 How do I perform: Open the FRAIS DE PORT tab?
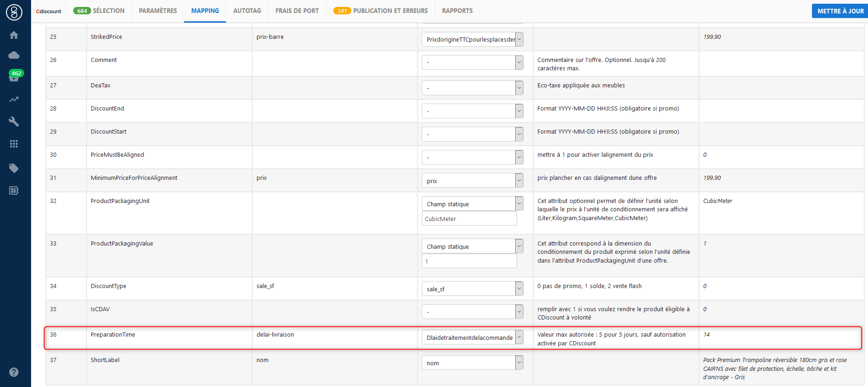297,11
